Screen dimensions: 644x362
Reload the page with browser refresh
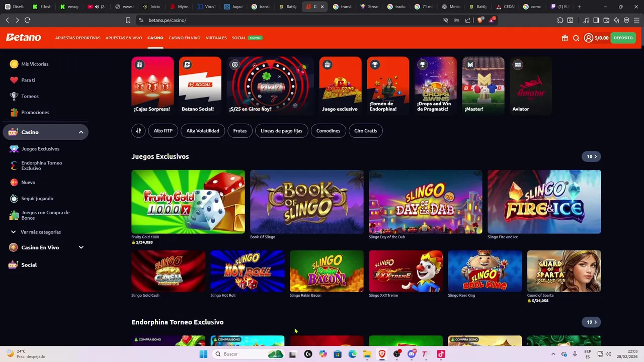coord(27,20)
